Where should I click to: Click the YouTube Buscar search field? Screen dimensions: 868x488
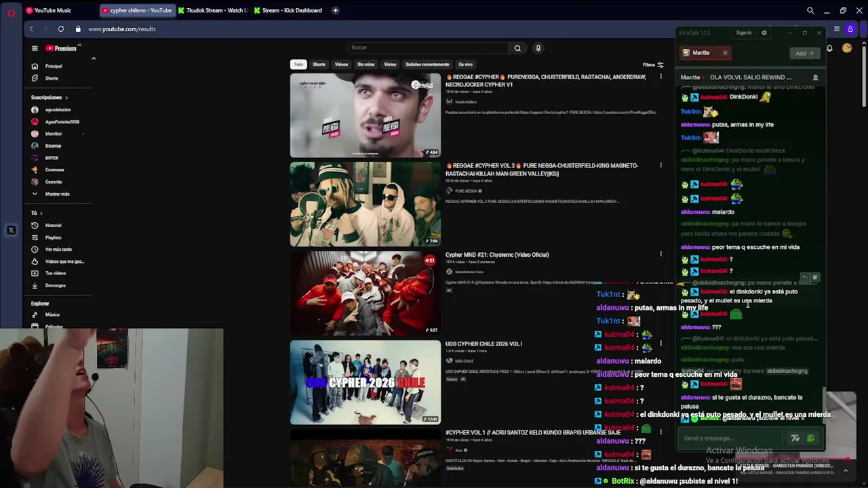[x=427, y=48]
